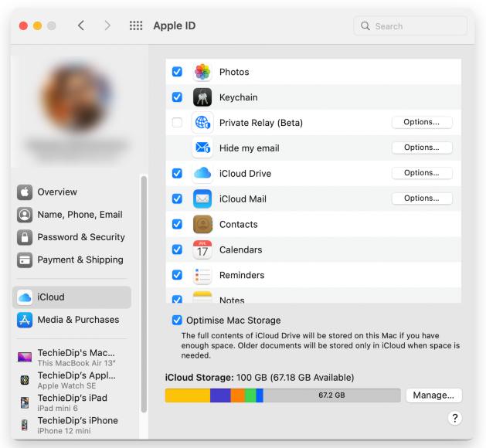486x448 pixels.
Task: Uncheck the iCloud Drive checkbox
Action: point(177,174)
